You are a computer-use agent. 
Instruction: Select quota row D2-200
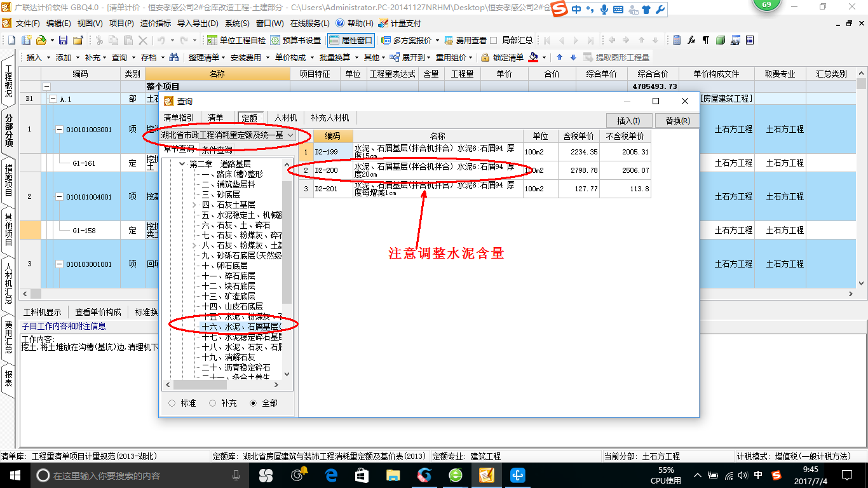(475, 170)
